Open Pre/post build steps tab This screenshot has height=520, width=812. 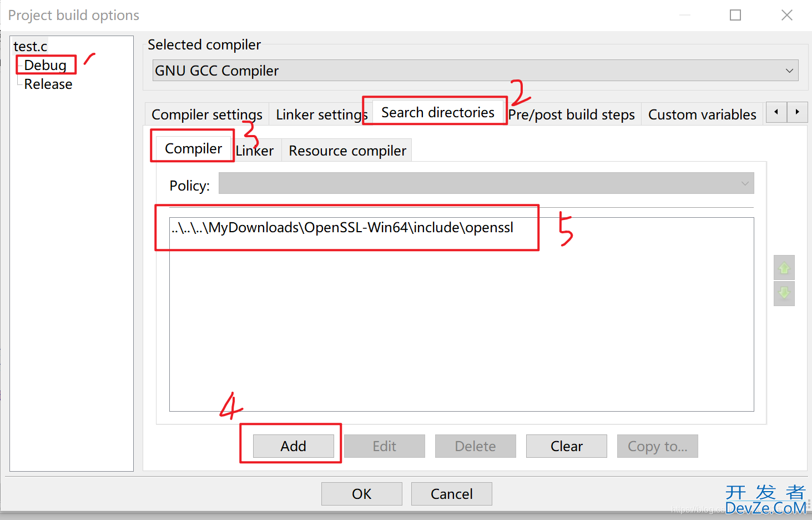(x=572, y=114)
